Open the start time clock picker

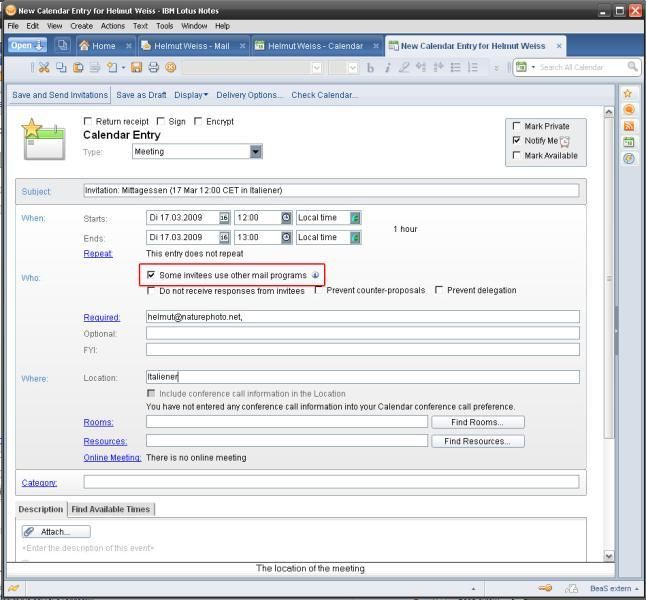tap(286, 218)
